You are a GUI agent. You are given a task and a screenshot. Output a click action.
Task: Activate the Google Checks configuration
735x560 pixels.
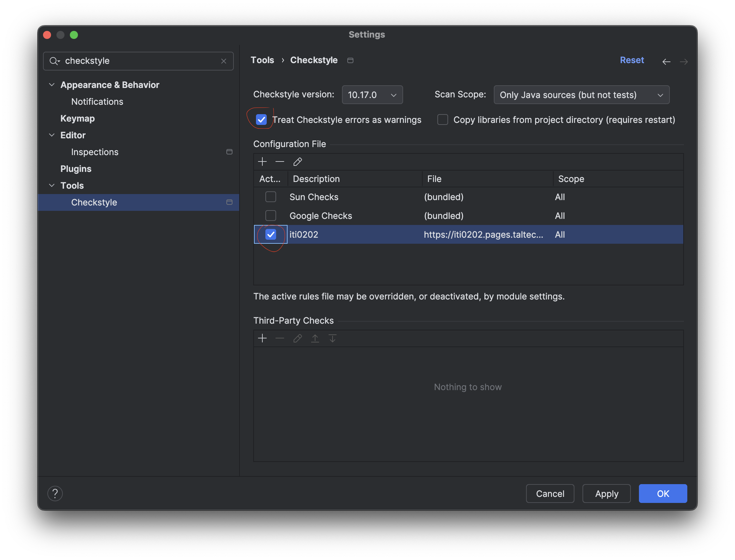pyautogui.click(x=271, y=216)
